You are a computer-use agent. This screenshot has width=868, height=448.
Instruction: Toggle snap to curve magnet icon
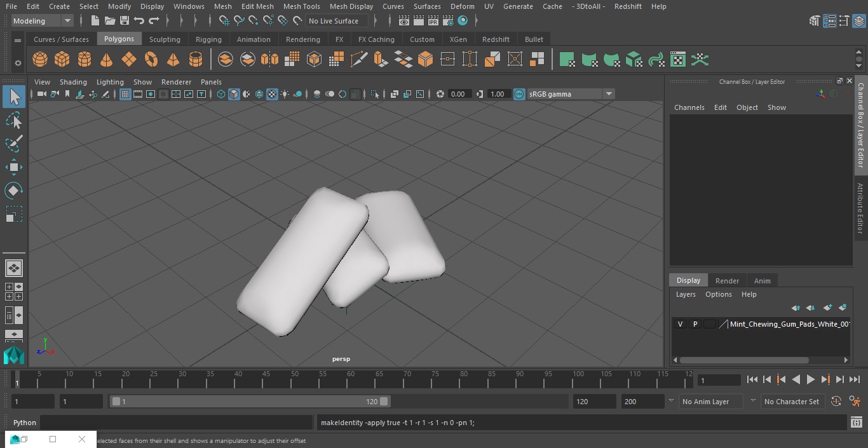239,21
